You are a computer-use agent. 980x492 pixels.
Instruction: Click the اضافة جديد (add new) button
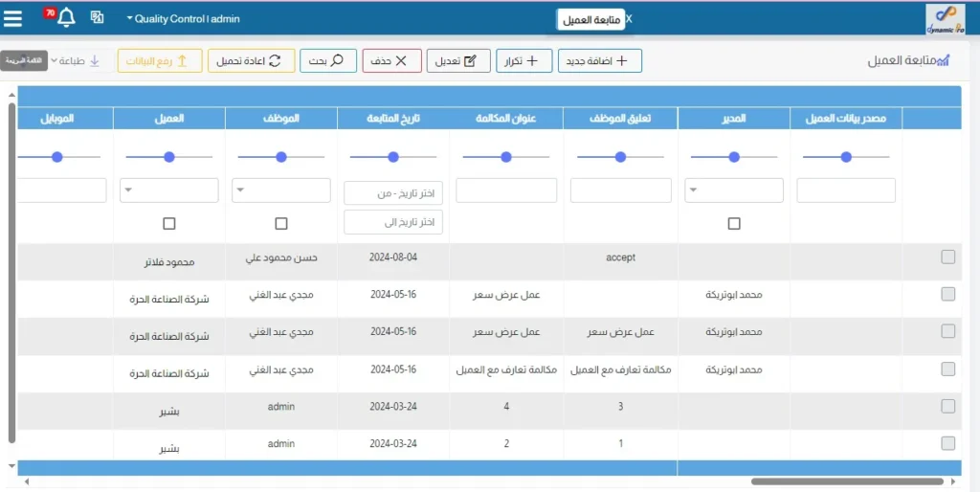click(x=600, y=61)
